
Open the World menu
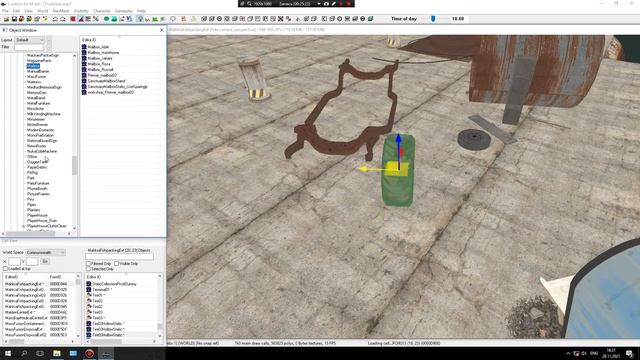click(x=42, y=11)
